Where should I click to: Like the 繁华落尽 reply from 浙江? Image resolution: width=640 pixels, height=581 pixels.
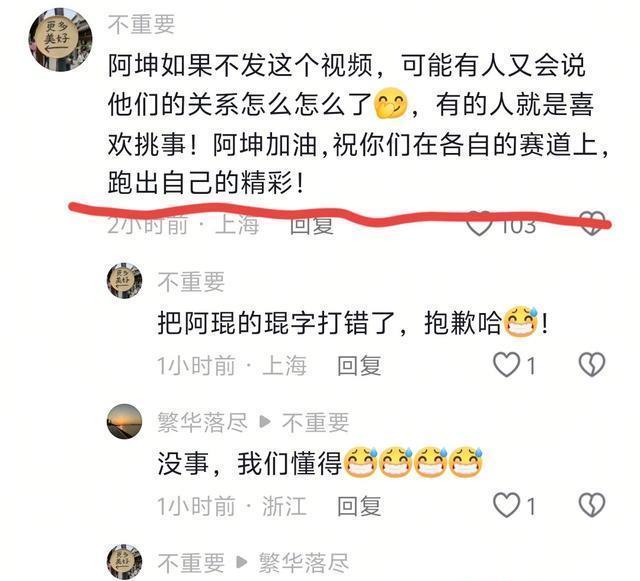coord(506,505)
